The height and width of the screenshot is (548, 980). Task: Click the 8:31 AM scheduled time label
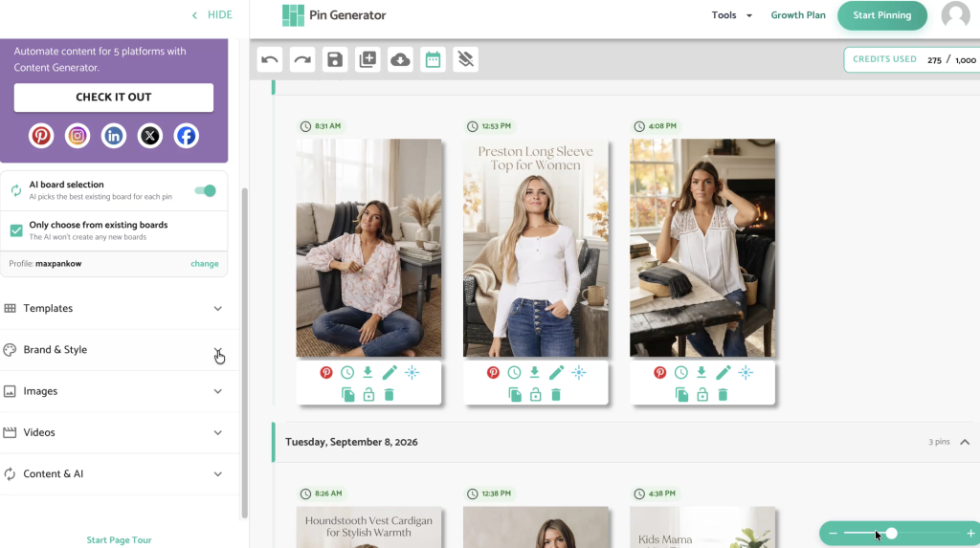(x=321, y=126)
